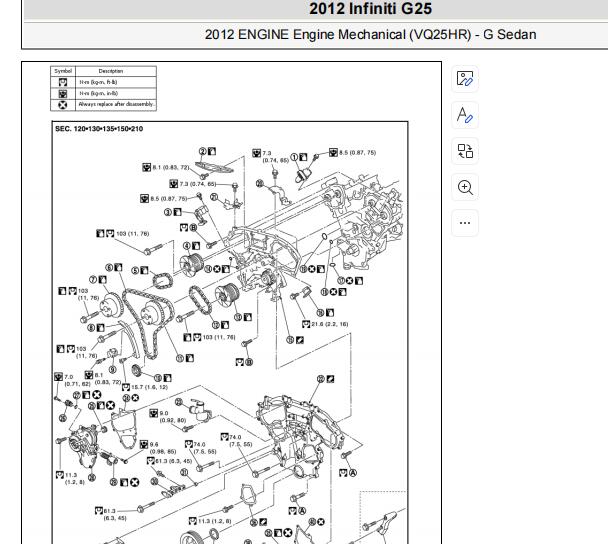Screen dimensions: 608x544
Task: Click the 'Symbol' legend column header
Action: [x=63, y=71]
